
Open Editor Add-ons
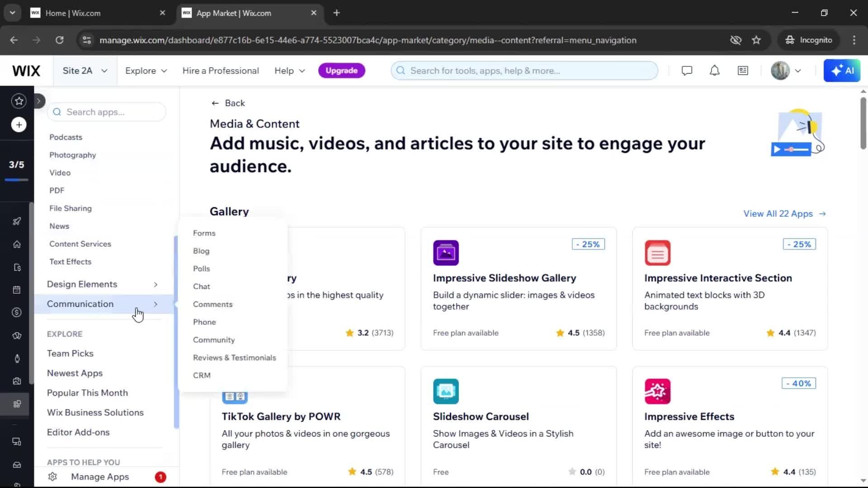click(x=78, y=432)
